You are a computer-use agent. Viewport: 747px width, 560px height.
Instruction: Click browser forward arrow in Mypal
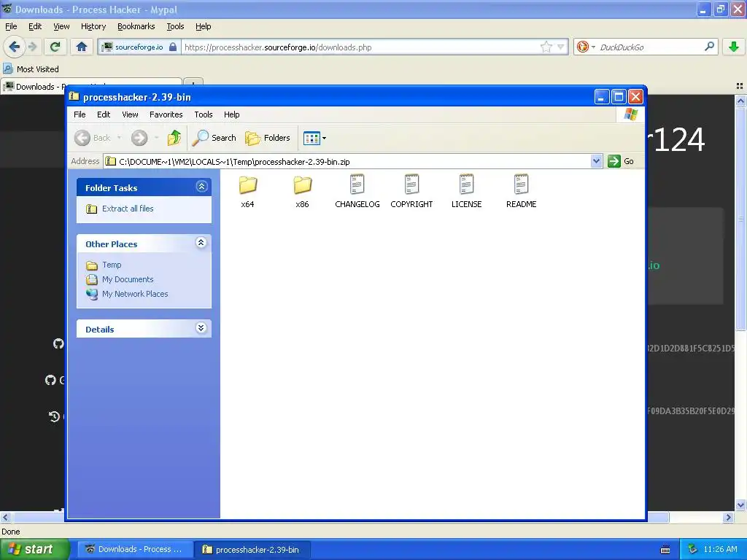(x=33, y=47)
